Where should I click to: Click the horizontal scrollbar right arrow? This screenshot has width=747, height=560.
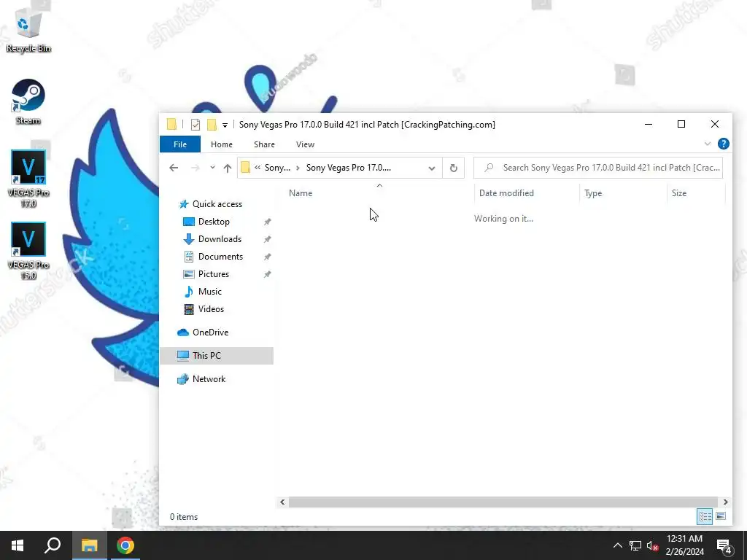(725, 502)
